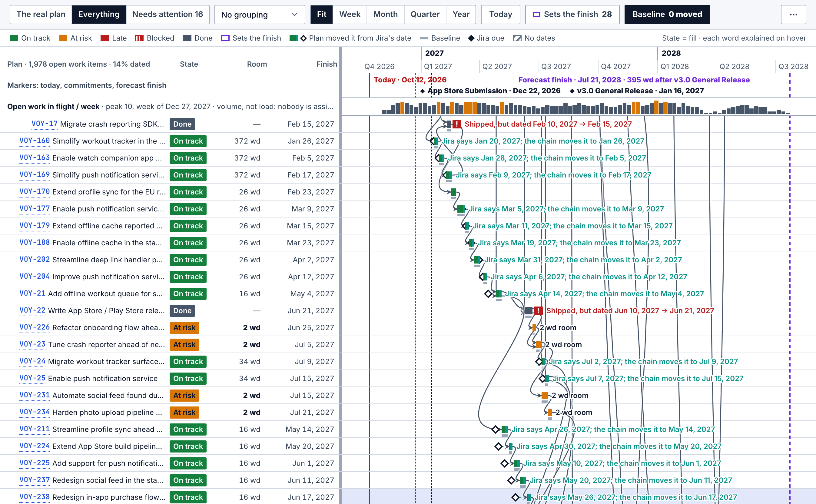Click the State column header

coord(189,64)
